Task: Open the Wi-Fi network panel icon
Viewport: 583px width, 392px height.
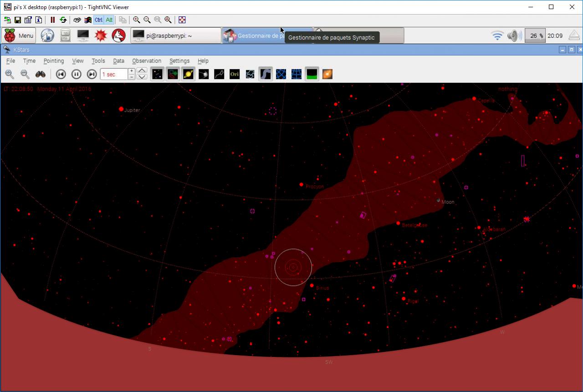Action: pos(497,36)
